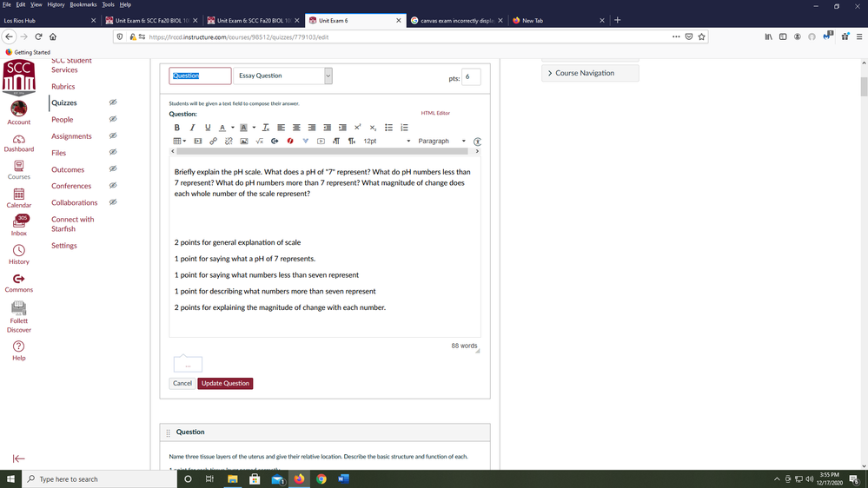This screenshot has height=488, width=868.
Task: Click the indent icon
Action: [342, 128]
